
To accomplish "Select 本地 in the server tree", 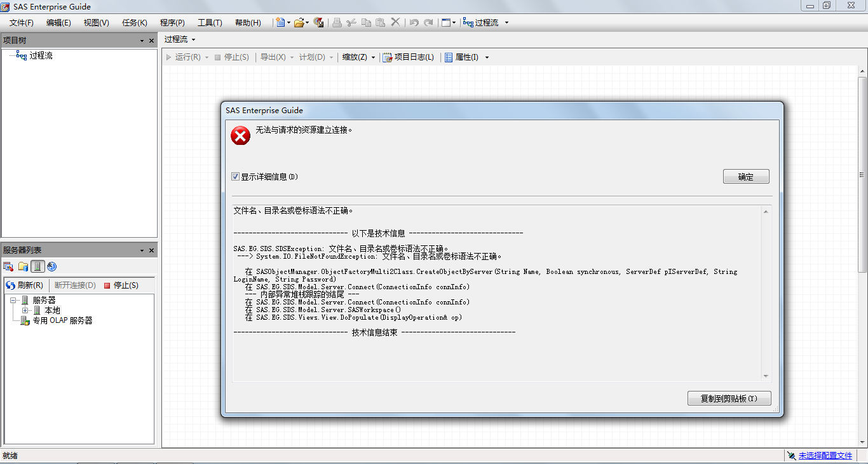I will [x=52, y=311].
